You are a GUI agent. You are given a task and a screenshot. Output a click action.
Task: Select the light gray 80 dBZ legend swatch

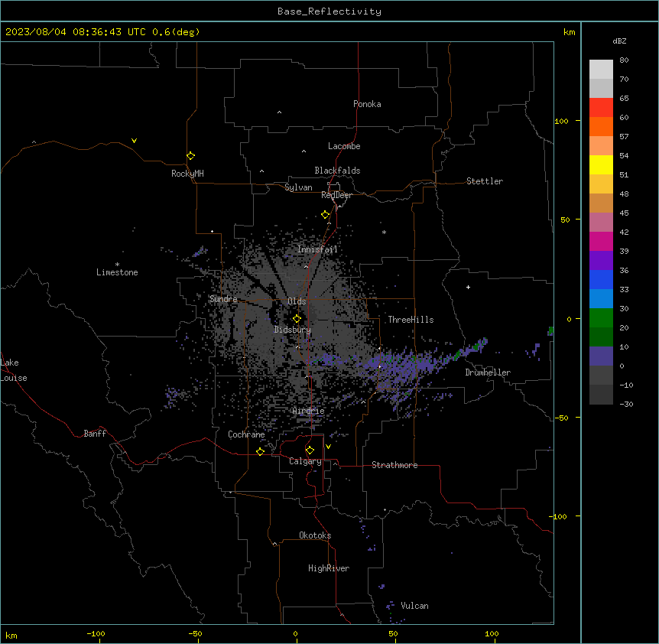[x=601, y=69]
